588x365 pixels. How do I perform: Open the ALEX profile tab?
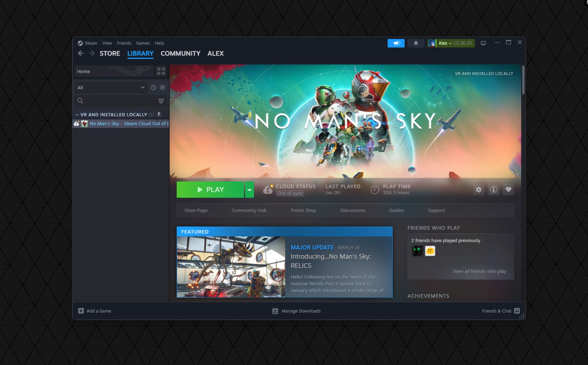pyautogui.click(x=216, y=53)
